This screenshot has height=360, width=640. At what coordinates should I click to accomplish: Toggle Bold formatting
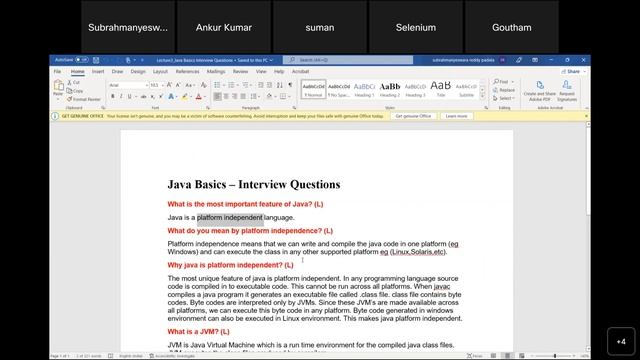point(113,96)
